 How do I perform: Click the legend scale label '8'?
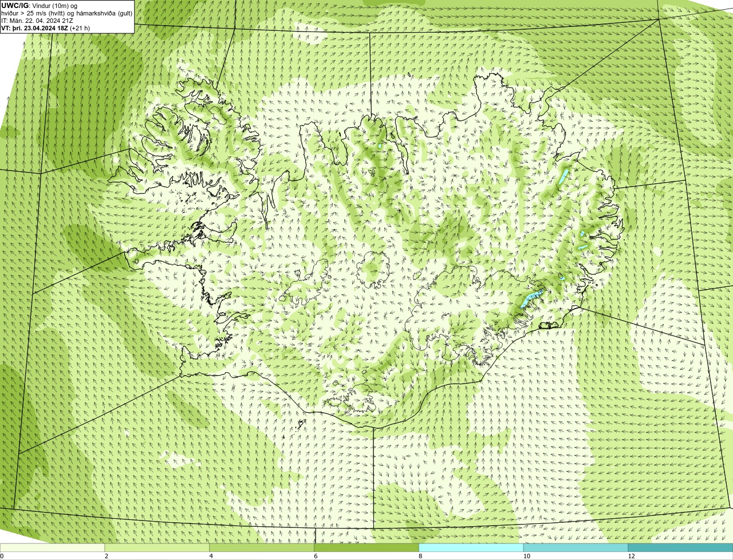click(420, 556)
